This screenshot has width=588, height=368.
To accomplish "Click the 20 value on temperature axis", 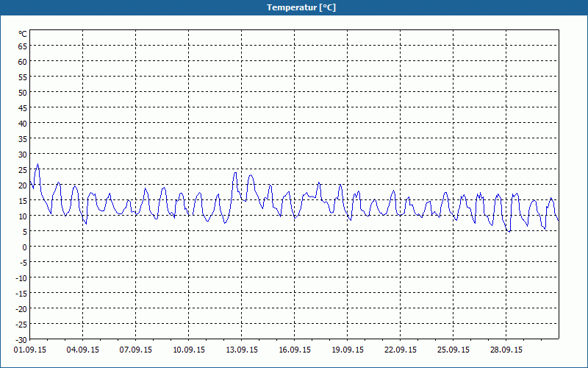I will point(23,185).
